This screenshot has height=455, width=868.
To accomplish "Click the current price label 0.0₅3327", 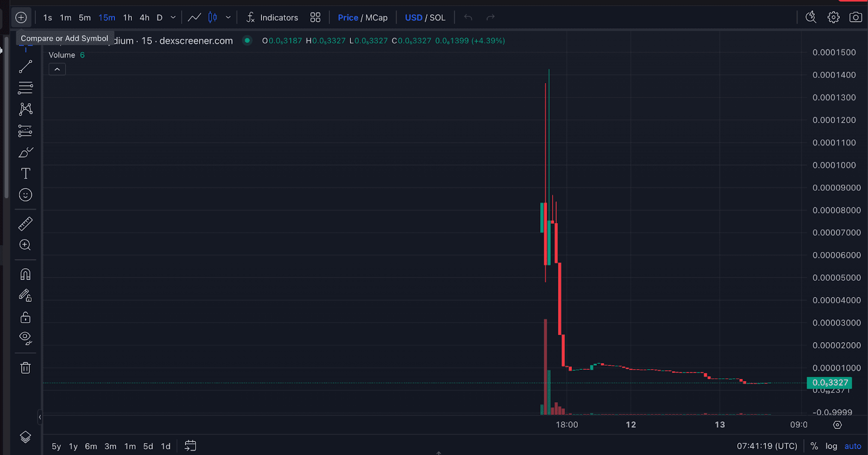I will point(829,383).
